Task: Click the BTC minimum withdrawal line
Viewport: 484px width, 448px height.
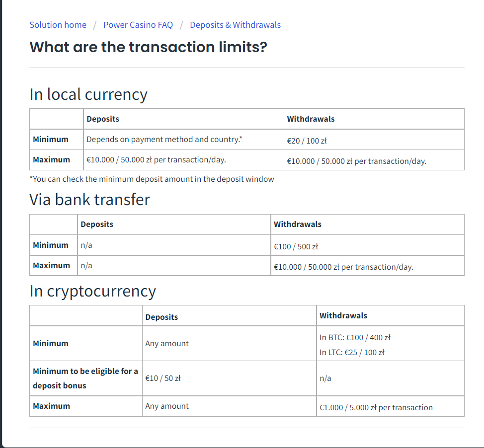Action: click(x=355, y=338)
